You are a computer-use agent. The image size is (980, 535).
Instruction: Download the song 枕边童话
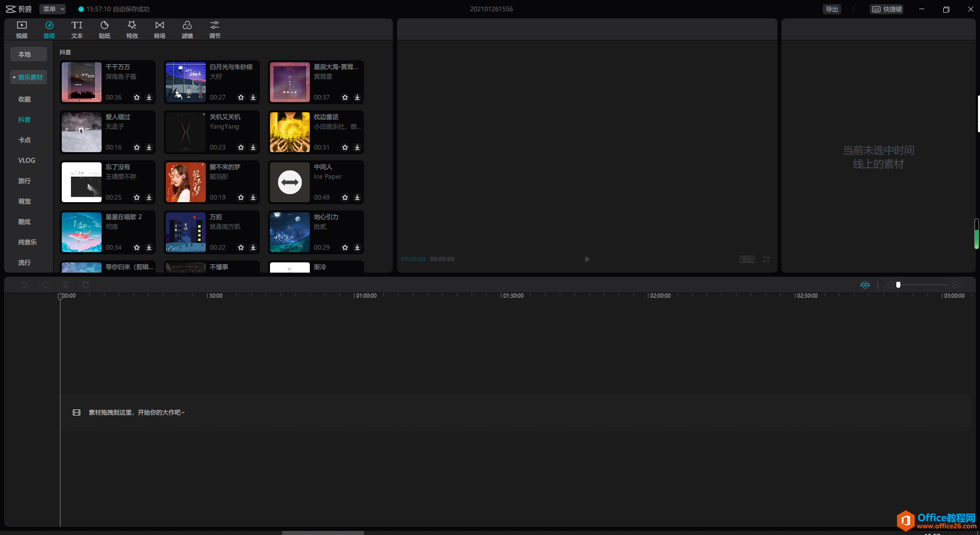coord(357,148)
